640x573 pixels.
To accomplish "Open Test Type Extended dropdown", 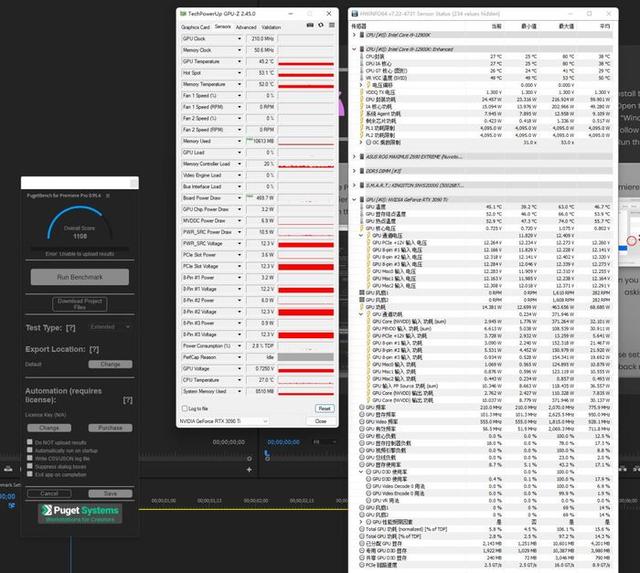I will [x=110, y=327].
